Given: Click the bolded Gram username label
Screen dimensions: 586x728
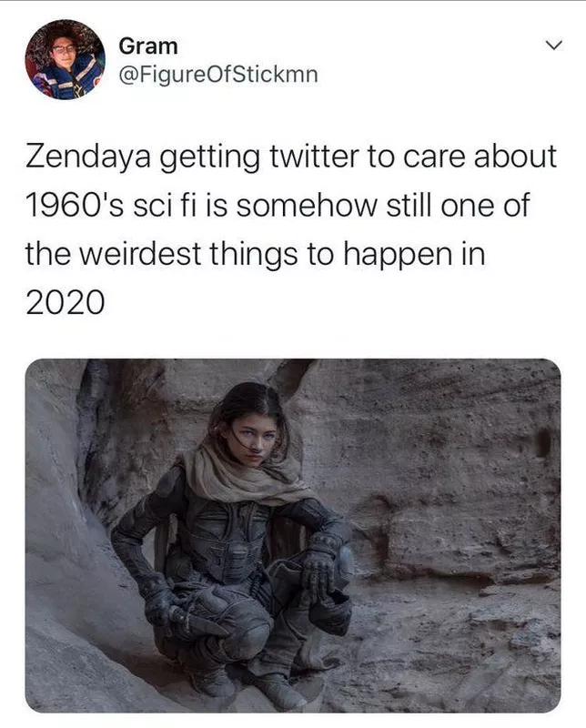Looking at the screenshot, I should [x=146, y=47].
